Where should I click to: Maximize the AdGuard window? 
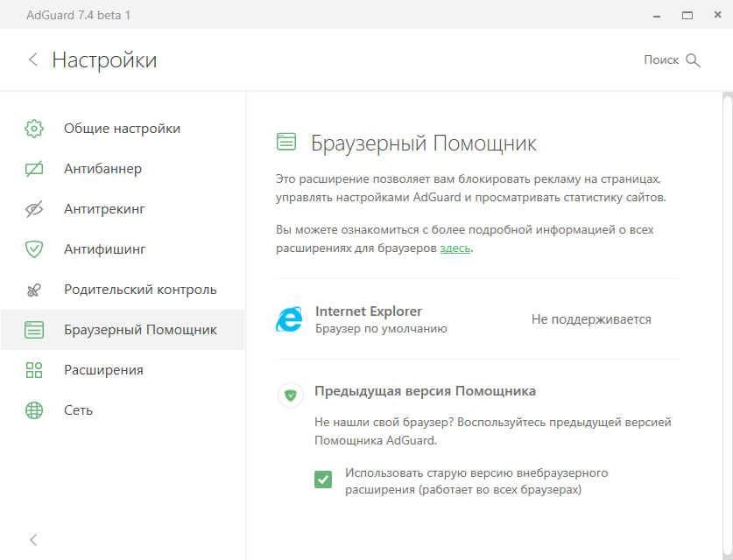687,16
